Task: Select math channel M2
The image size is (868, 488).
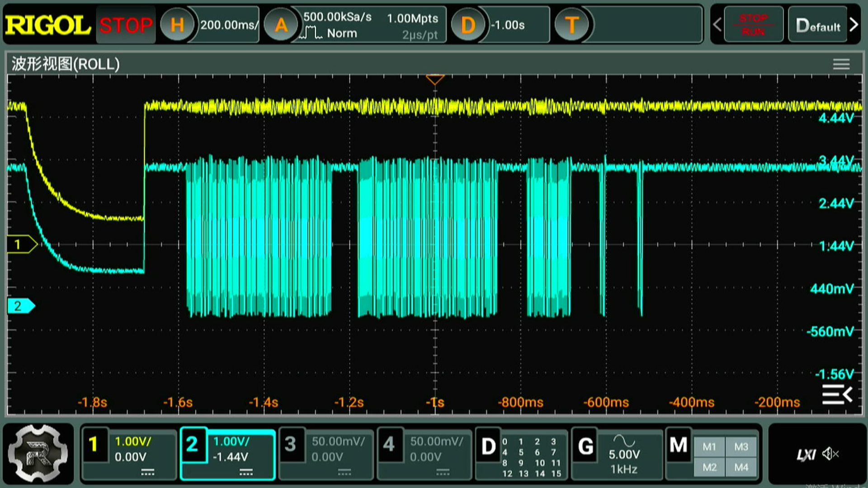Action: [x=709, y=467]
